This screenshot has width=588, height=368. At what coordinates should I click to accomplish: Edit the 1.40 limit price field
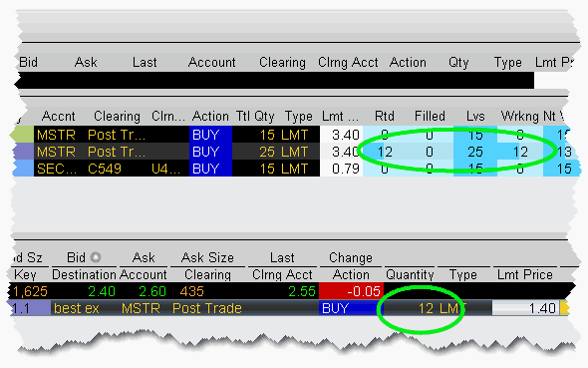[526, 308]
